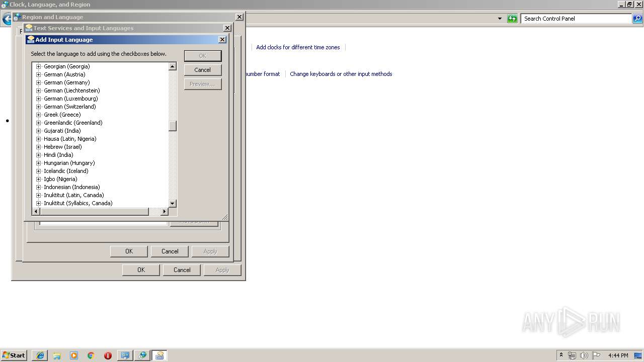The height and width of the screenshot is (362, 644).
Task: Click the language list scroll down arrow
Action: pos(173,203)
